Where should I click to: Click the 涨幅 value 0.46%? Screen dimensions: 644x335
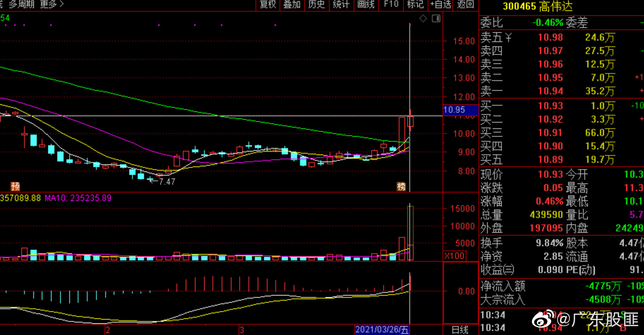pos(549,201)
